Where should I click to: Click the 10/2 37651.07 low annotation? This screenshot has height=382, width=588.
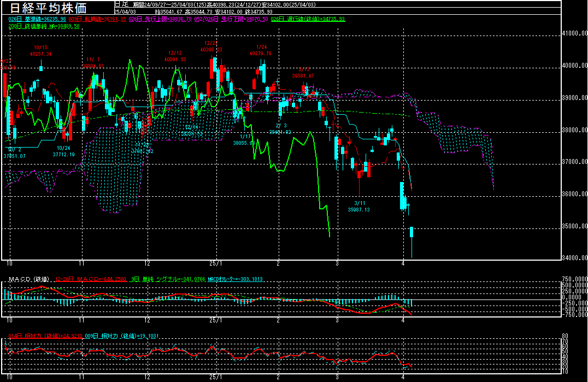14,153
